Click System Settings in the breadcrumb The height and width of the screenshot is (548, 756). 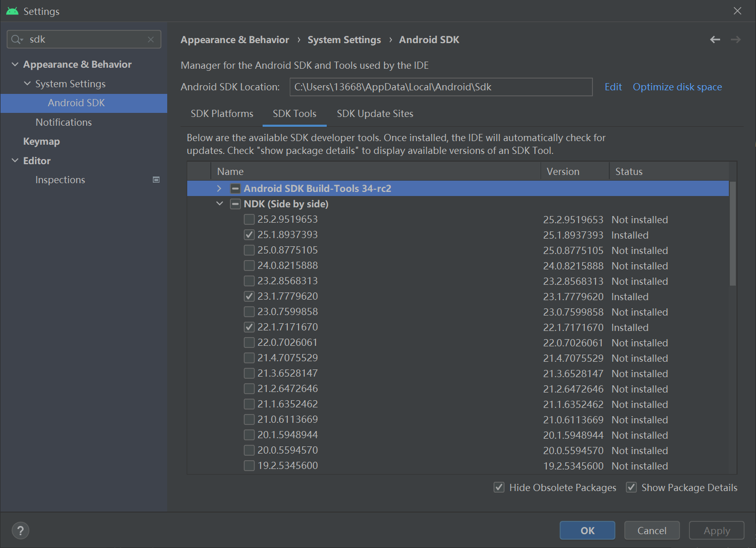click(344, 40)
